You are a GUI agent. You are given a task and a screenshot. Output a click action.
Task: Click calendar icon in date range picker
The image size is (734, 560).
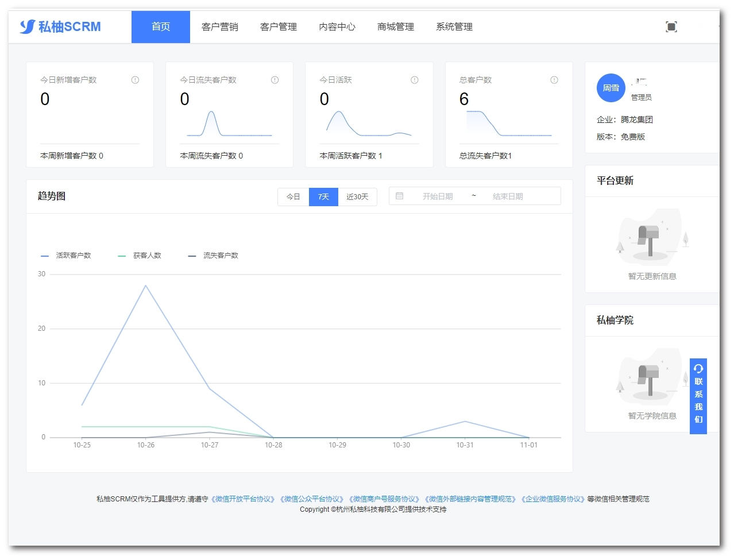point(400,196)
